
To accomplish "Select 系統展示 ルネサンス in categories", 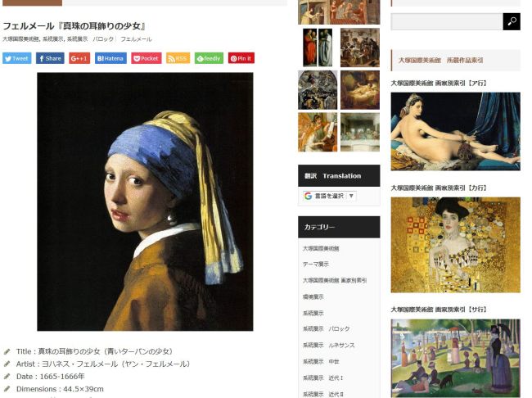I will (329, 345).
